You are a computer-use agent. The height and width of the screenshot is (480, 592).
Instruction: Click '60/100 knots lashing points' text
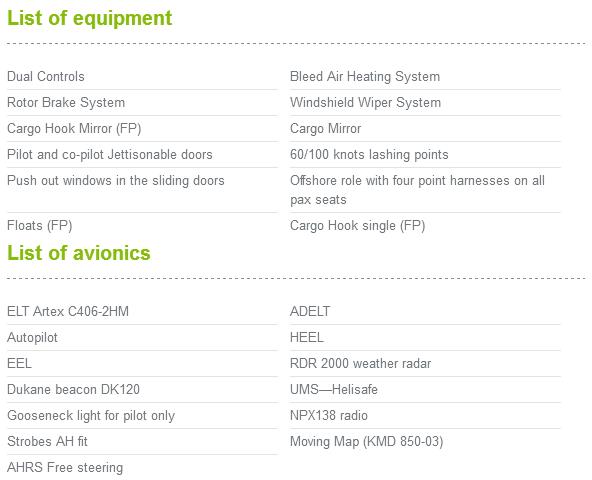click(x=369, y=155)
